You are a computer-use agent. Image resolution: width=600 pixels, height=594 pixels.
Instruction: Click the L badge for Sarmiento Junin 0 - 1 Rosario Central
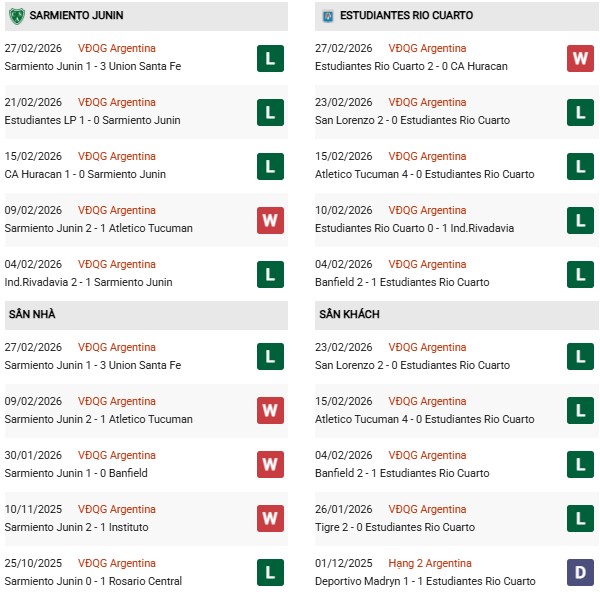270,573
